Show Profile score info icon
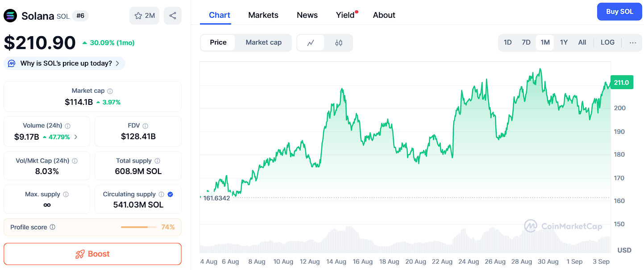The image size is (644, 270). tap(52, 227)
